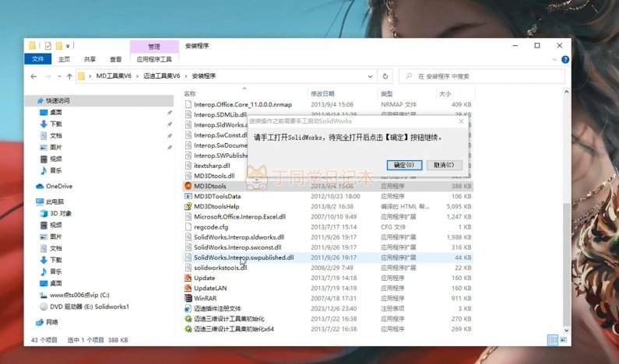Click the refresh icon beside the address bar
Image resolution: width=619 pixels, height=364 pixels.
coord(386,76)
